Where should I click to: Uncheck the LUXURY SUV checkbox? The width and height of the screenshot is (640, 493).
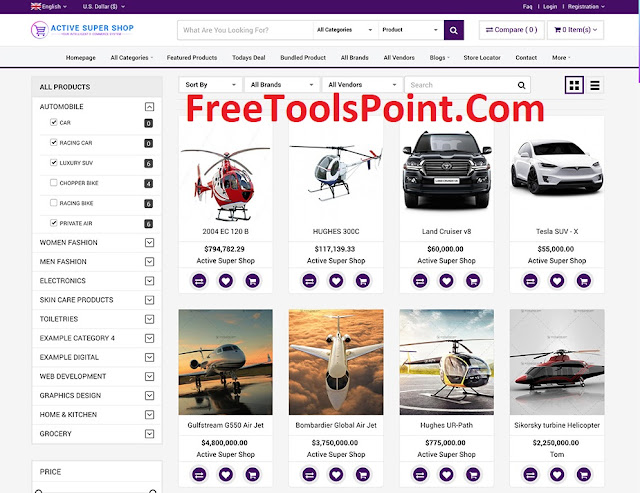(53, 162)
